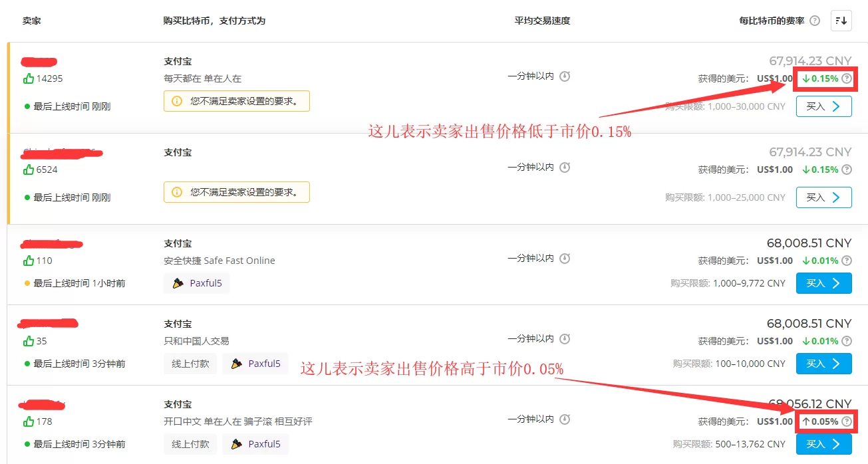Click 支付宝 in the 每天都在 单在人在 offer
This screenshot has height=464, width=868.
tap(178, 61)
